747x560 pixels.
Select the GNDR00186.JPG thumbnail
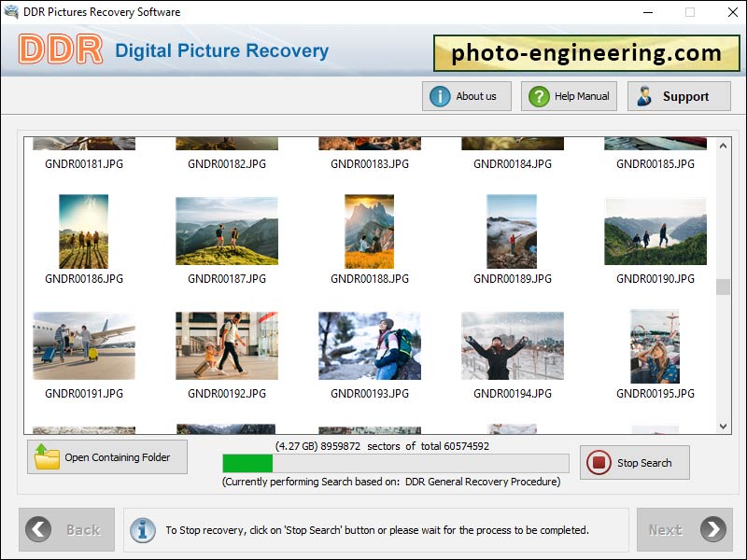click(x=83, y=231)
